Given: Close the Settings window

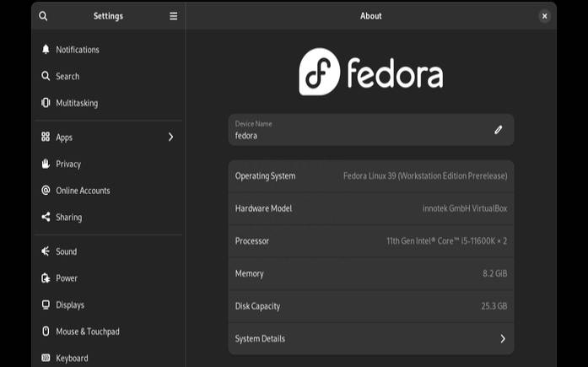Looking at the screenshot, I should (x=544, y=16).
